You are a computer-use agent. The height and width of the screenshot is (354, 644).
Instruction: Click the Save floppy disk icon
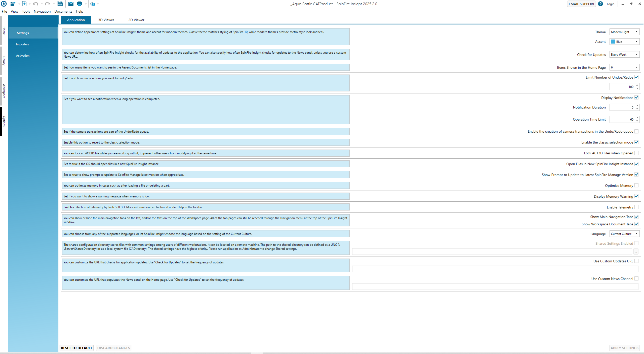pos(60,4)
